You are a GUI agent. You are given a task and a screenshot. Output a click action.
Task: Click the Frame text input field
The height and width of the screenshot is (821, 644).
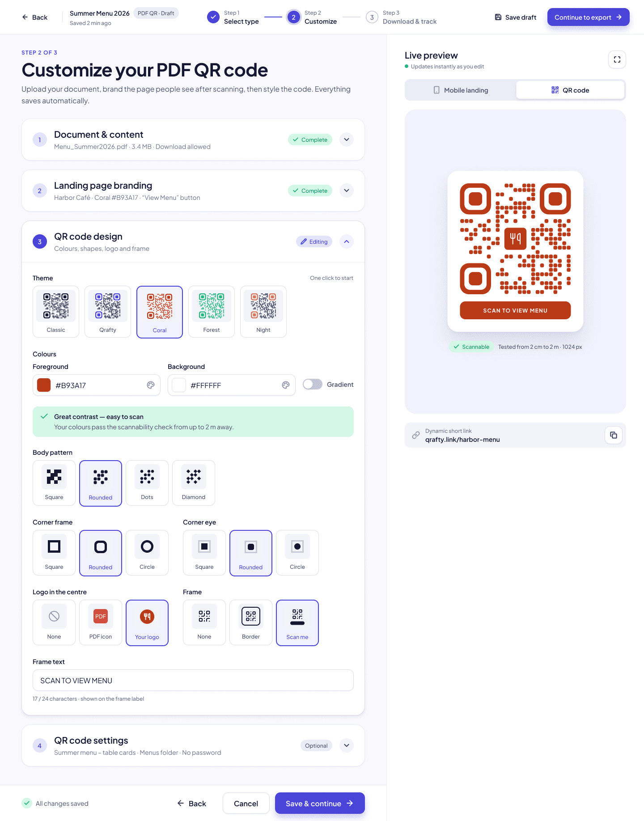click(193, 680)
